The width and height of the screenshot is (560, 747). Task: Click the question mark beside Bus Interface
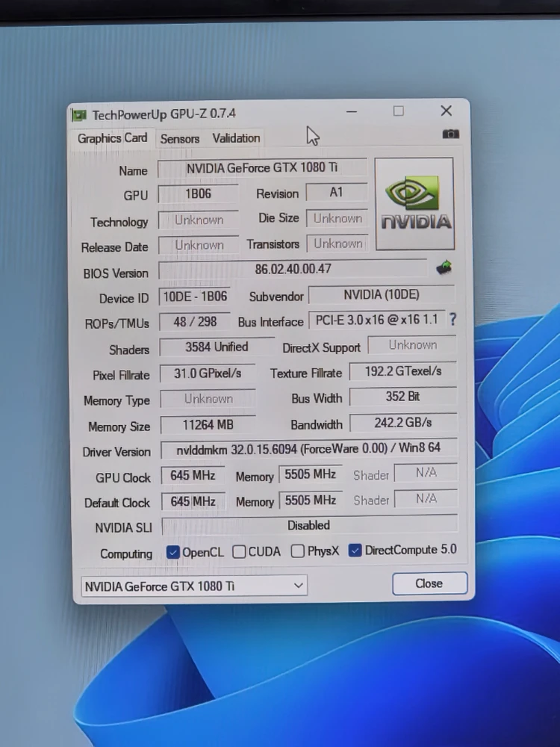pos(453,319)
